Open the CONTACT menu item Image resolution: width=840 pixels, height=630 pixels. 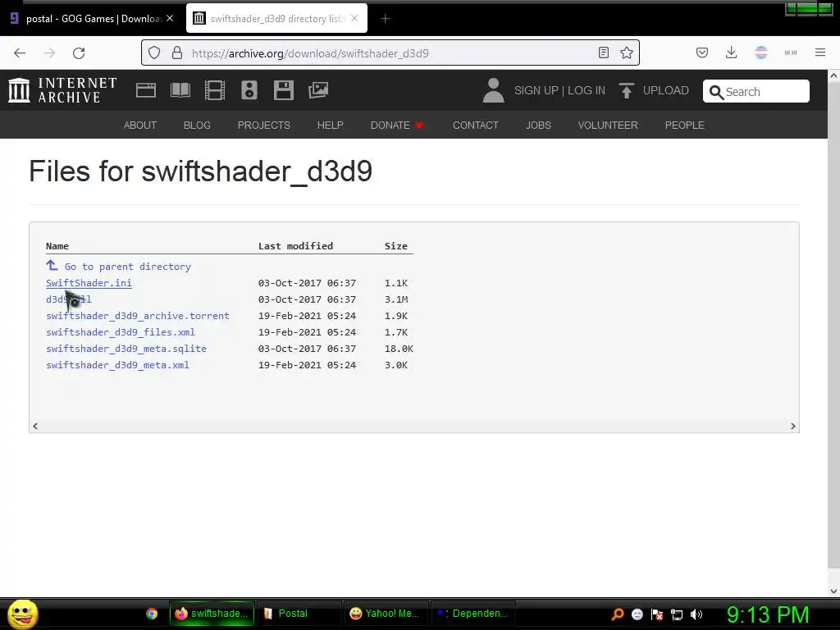[x=476, y=125]
